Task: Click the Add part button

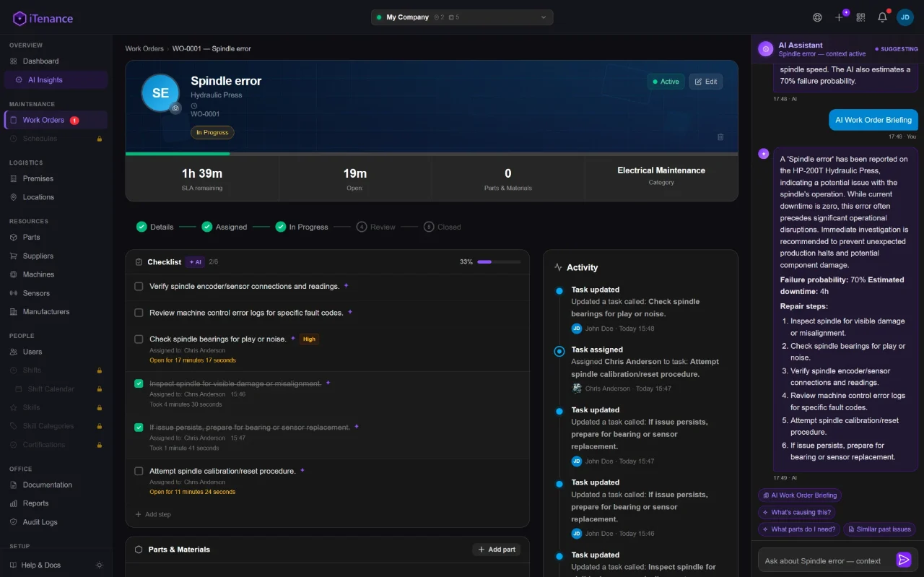Action: [x=497, y=550]
